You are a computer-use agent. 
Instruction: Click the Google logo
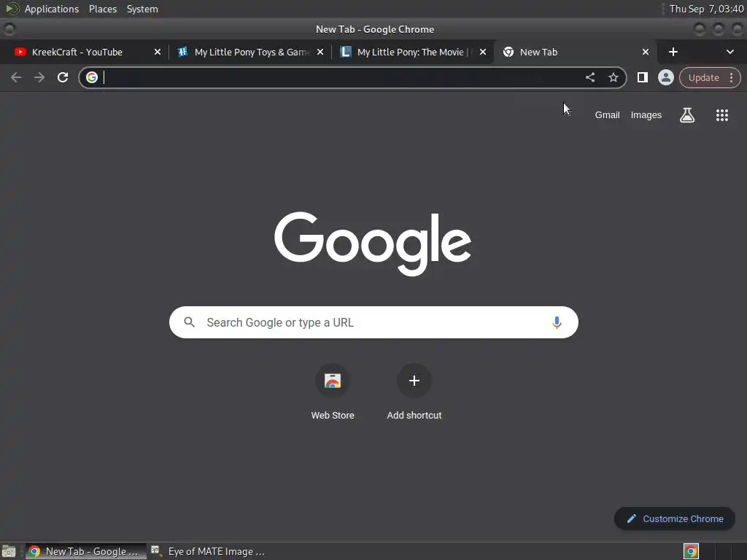click(x=373, y=244)
